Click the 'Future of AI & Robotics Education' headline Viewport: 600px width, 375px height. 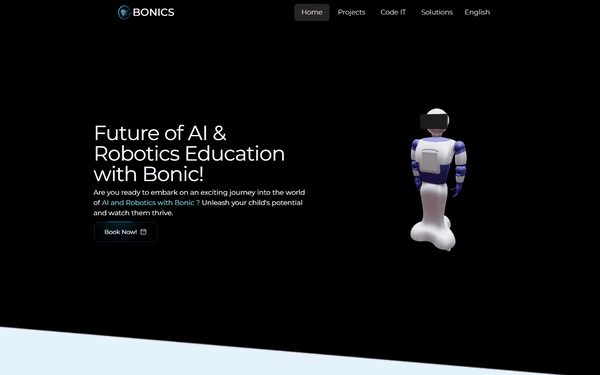click(189, 153)
